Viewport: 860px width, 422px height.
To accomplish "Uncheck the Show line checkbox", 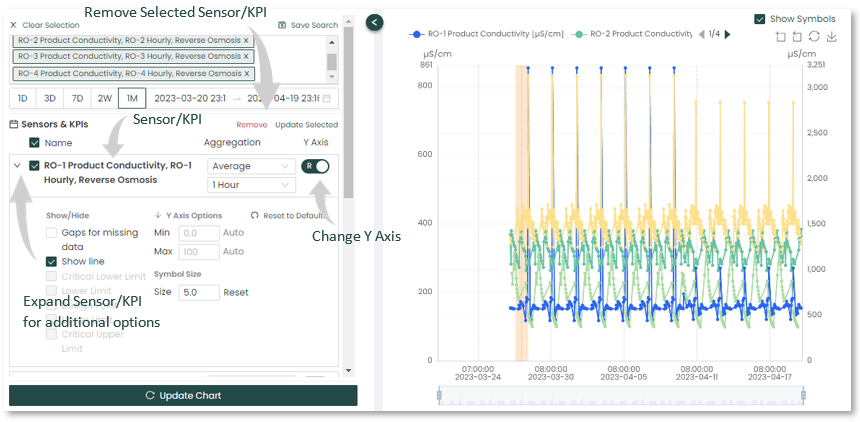I will click(53, 261).
